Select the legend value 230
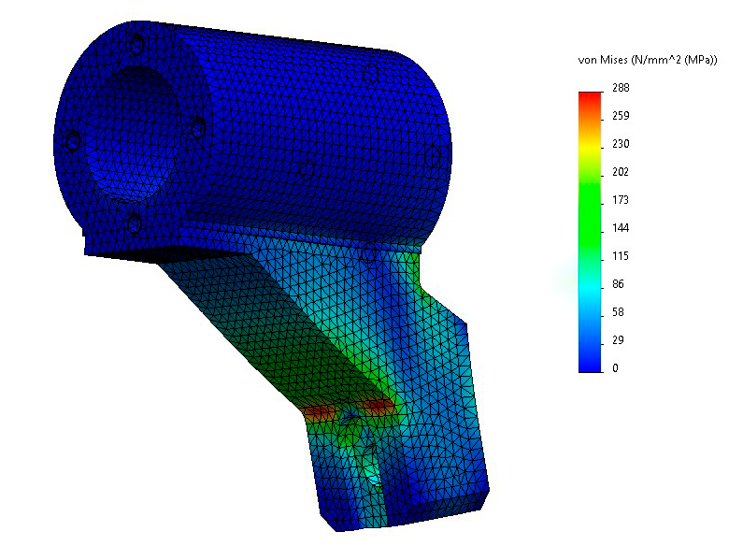Viewport: 743px width, 560px height. tap(621, 144)
